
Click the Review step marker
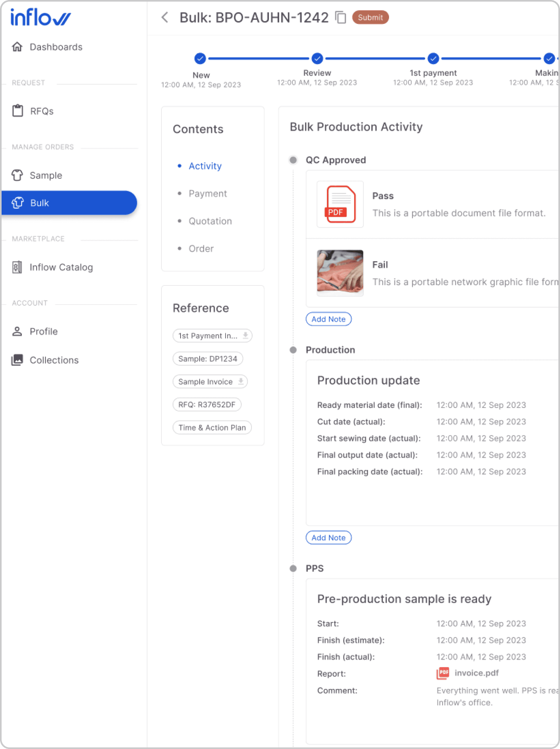point(317,58)
